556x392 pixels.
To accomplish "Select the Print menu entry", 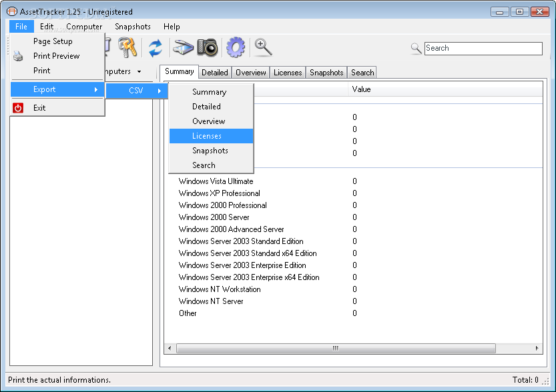I will 57,71.
